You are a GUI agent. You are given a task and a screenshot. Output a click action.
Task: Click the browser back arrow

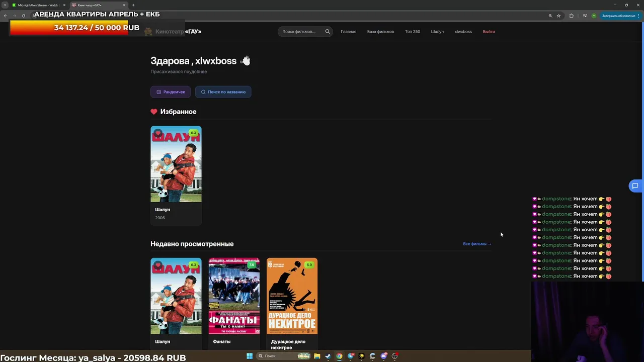pyautogui.click(x=6, y=16)
